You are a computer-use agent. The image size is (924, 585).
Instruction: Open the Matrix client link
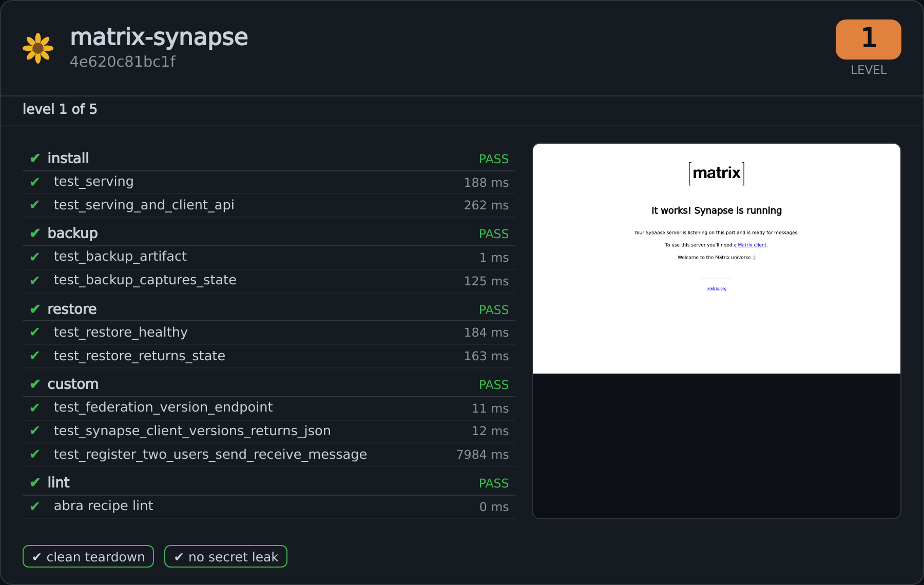pos(750,245)
